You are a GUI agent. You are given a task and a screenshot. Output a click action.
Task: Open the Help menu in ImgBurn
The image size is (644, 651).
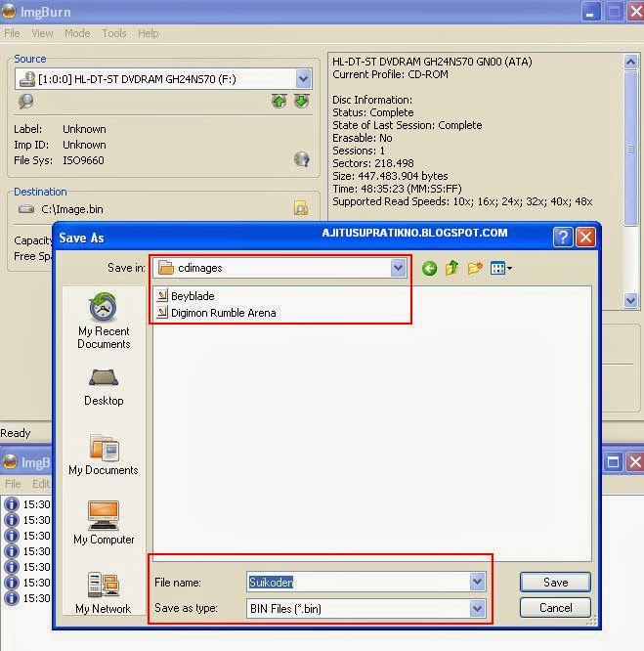point(149,33)
